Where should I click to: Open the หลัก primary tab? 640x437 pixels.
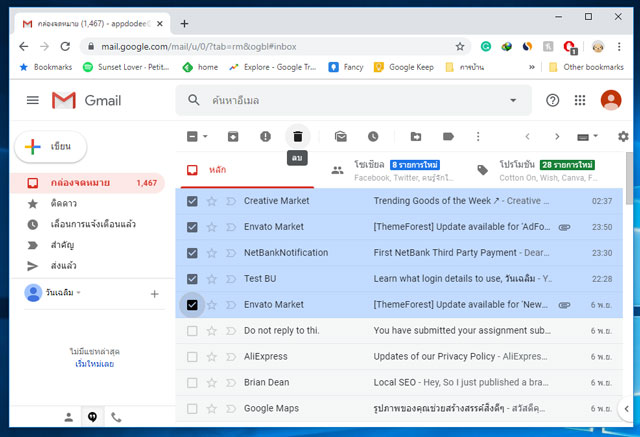tap(247, 170)
